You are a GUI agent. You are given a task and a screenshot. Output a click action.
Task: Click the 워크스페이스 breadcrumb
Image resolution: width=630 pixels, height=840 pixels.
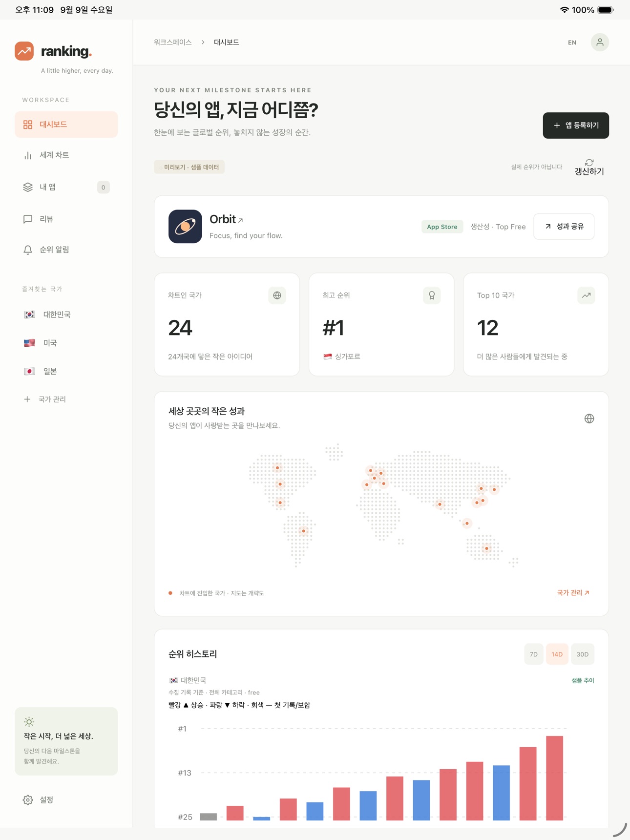coord(173,42)
